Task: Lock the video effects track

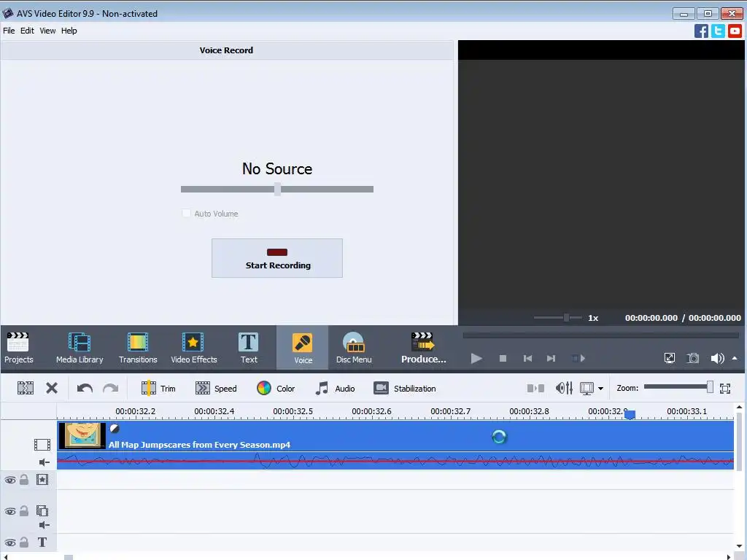Action: pyautogui.click(x=24, y=480)
